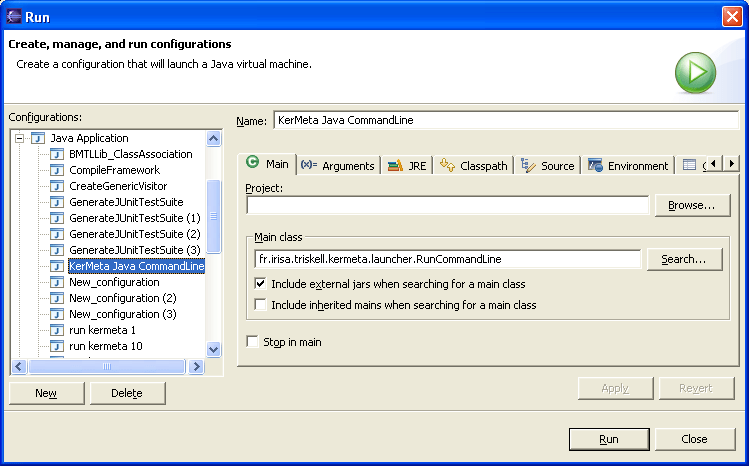749x466 pixels.
Task: Close the Run dialog with red X
Action: (732, 17)
